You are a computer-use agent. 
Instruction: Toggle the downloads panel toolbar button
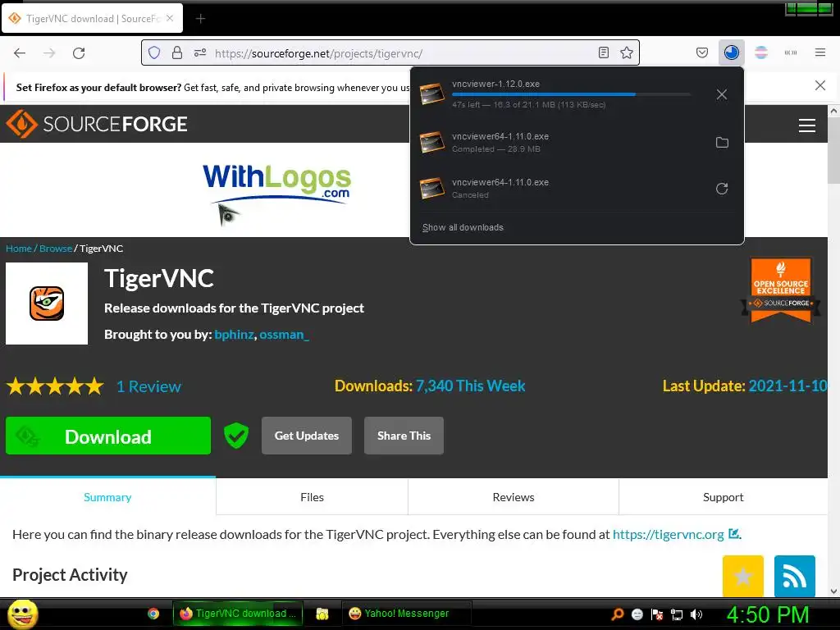coord(731,52)
